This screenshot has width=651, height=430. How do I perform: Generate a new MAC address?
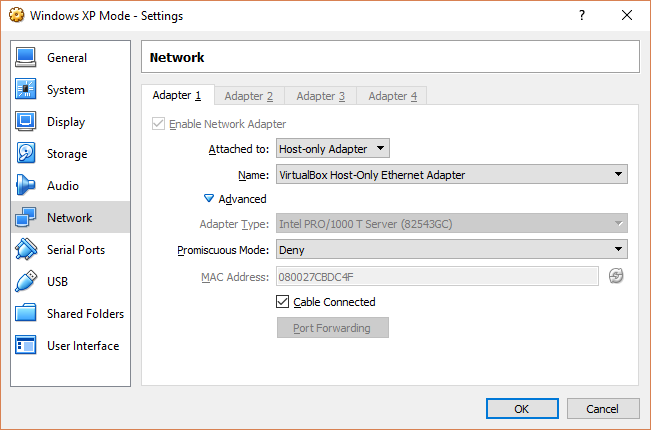tap(616, 276)
